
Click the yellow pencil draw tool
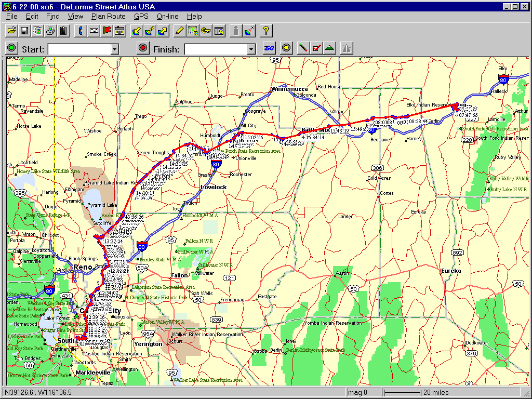pyautogui.click(x=180, y=31)
